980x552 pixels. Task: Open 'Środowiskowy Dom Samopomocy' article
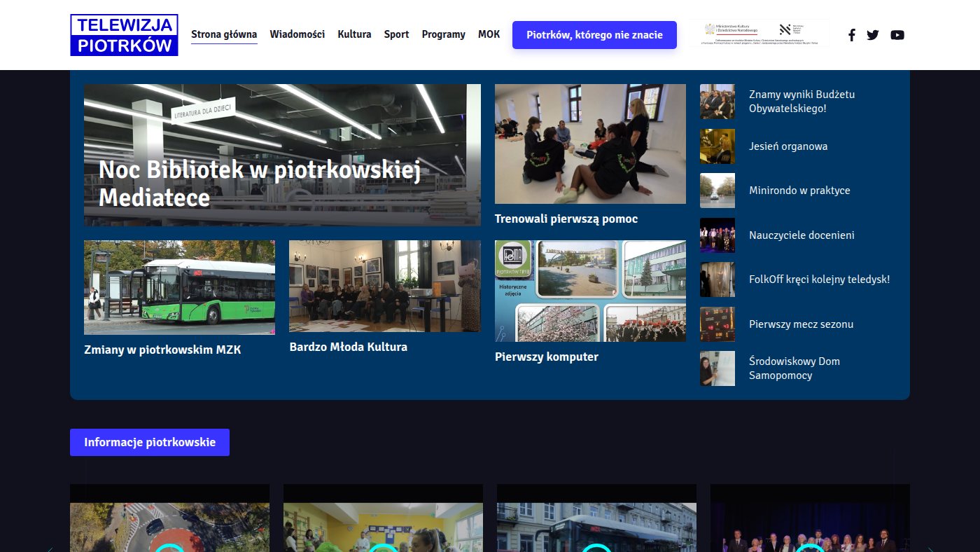pos(794,368)
